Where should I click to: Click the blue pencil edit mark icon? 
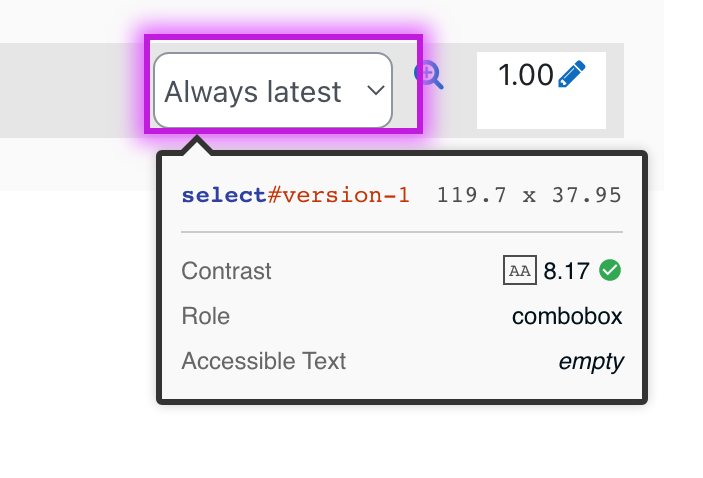click(572, 74)
